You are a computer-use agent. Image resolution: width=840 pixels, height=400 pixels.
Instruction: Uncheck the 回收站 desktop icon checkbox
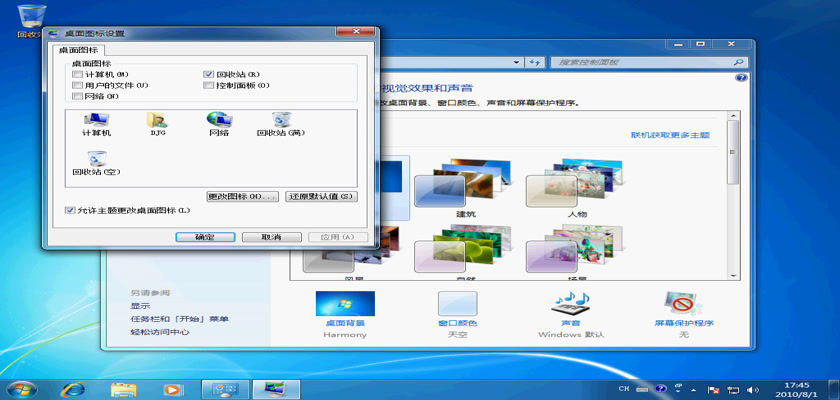tap(208, 75)
